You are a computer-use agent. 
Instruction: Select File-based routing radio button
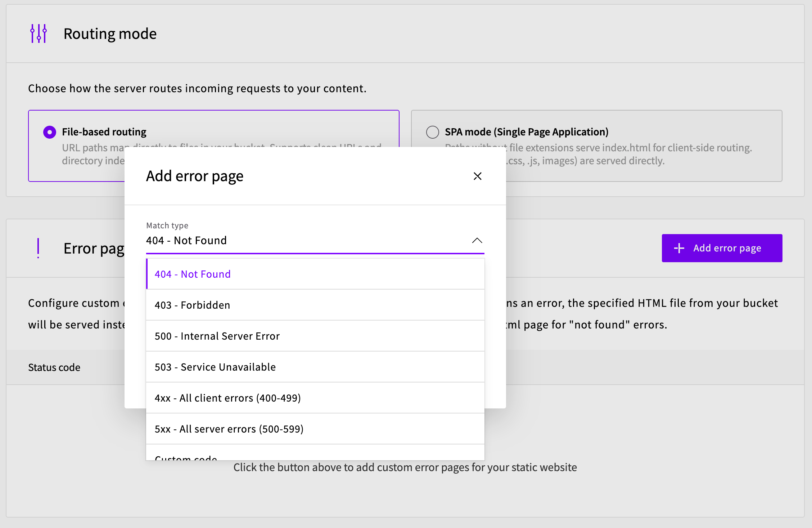(x=50, y=132)
